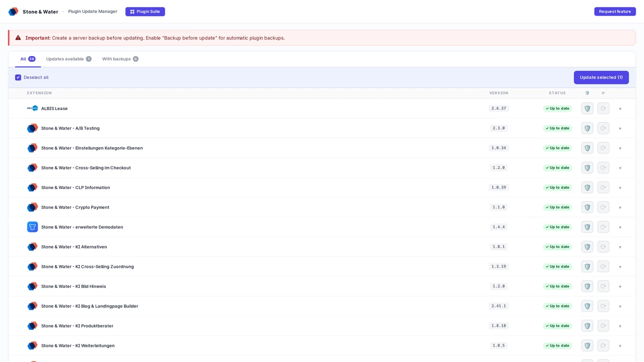The image size is (644, 362).
Task: Click refresh icon in KI Alternativen row
Action: [603, 247]
